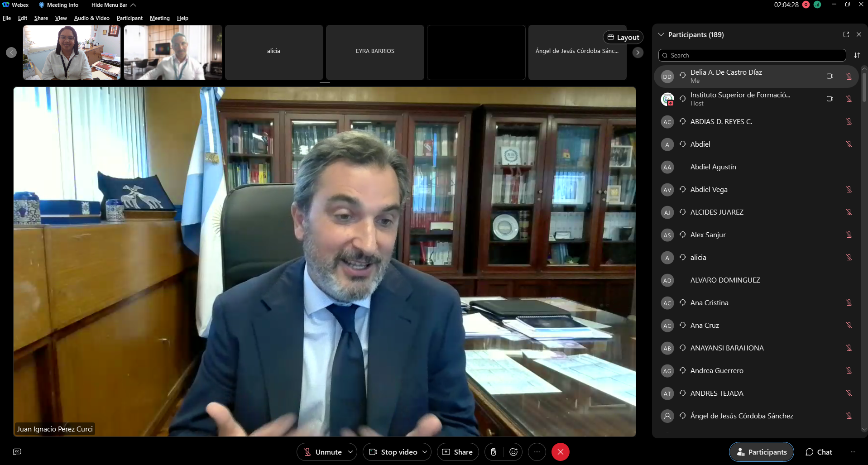The height and width of the screenshot is (465, 868).
Task: Click the participants Search field
Action: [752, 55]
